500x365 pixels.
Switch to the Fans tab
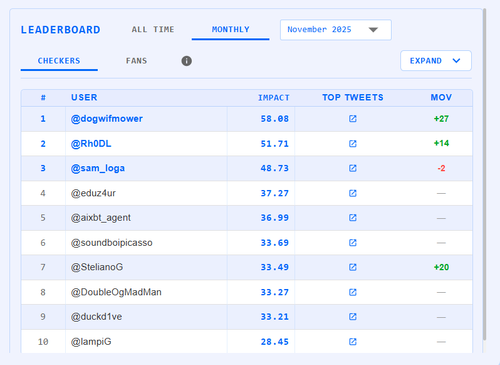coord(136,61)
